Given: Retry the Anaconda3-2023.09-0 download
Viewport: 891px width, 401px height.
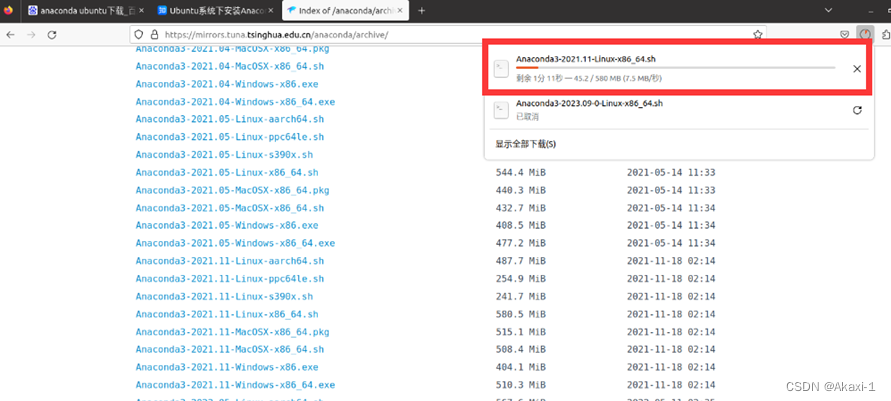Looking at the screenshot, I should tap(857, 110).
